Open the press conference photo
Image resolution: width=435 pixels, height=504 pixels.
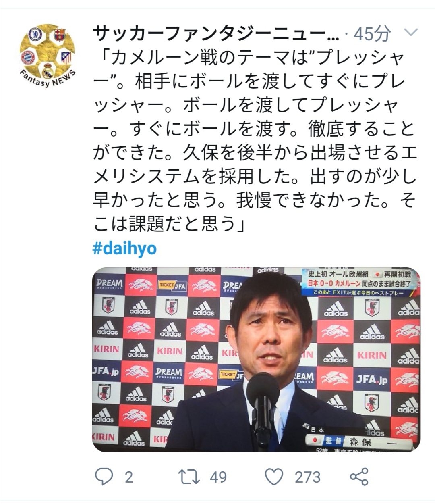[256, 359]
